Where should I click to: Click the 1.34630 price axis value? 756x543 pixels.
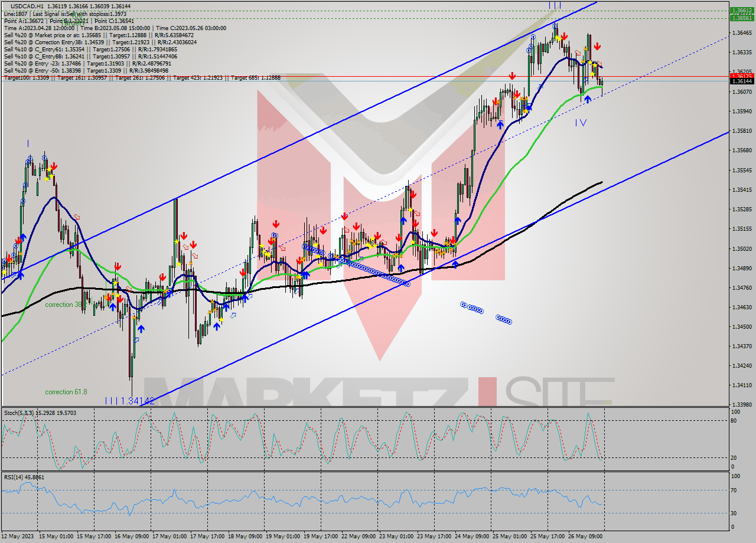click(x=741, y=307)
